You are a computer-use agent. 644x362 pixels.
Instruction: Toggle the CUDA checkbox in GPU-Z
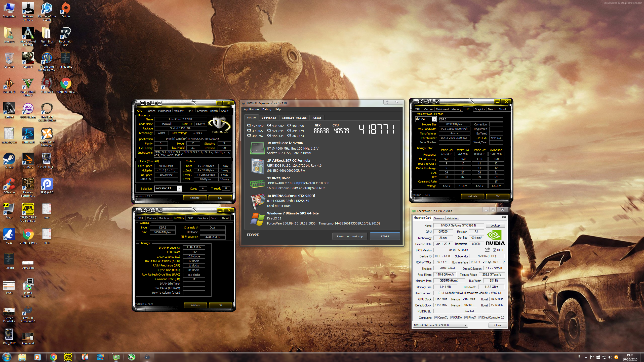click(452, 318)
